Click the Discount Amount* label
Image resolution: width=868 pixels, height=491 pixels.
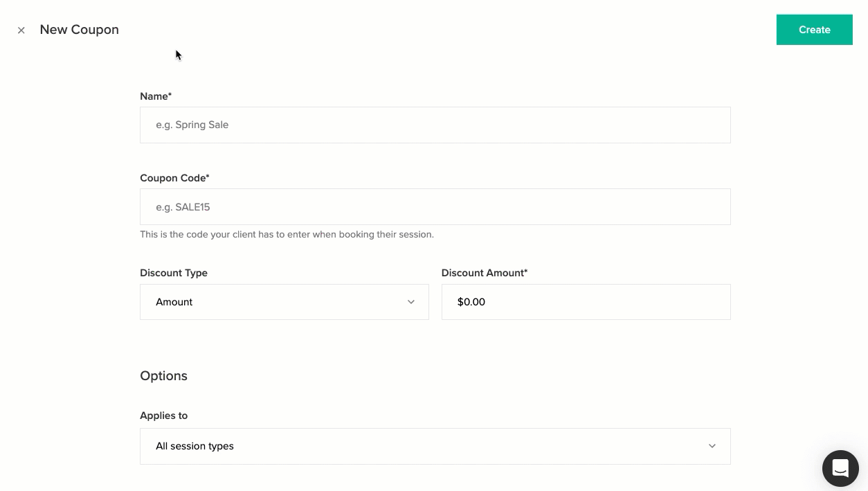[x=484, y=273]
